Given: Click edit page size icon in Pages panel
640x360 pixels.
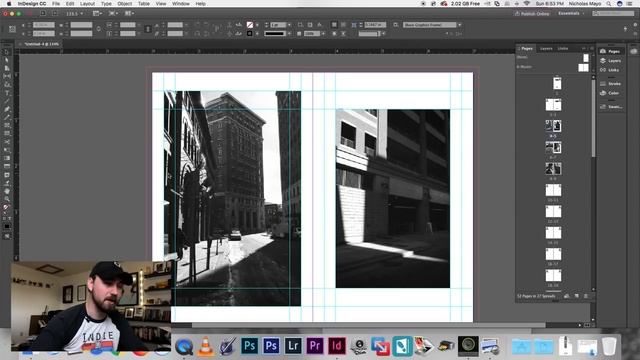Looking at the screenshot, I should click(567, 296).
